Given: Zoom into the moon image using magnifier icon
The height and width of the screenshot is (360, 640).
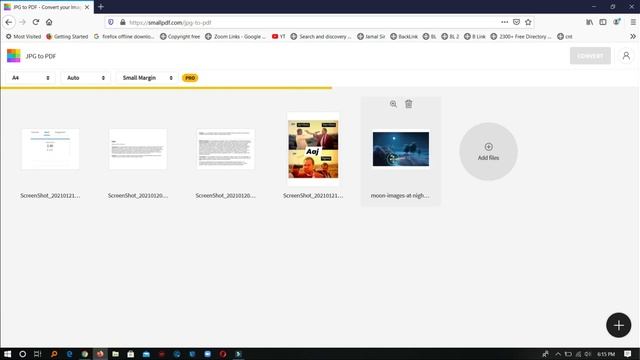Looking at the screenshot, I should click(x=393, y=104).
